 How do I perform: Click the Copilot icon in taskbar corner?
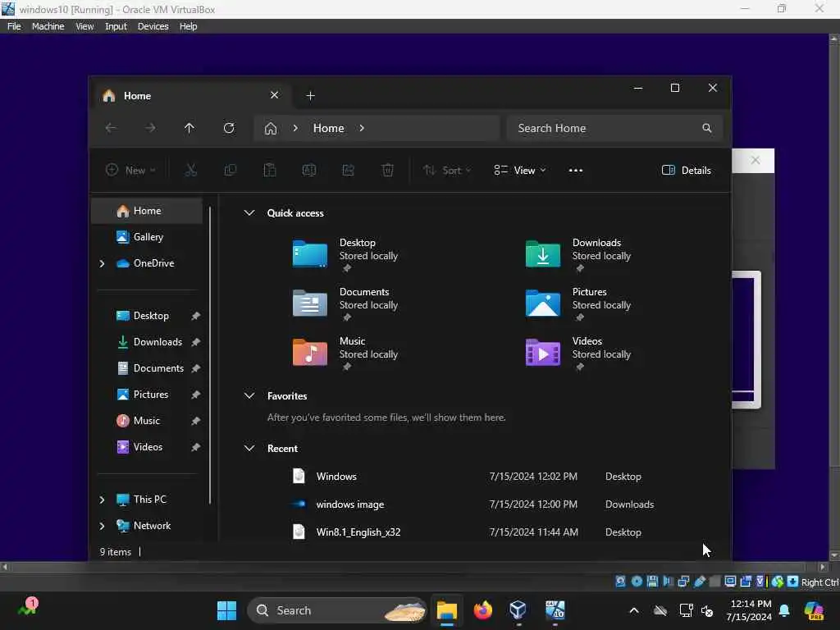tap(814, 610)
